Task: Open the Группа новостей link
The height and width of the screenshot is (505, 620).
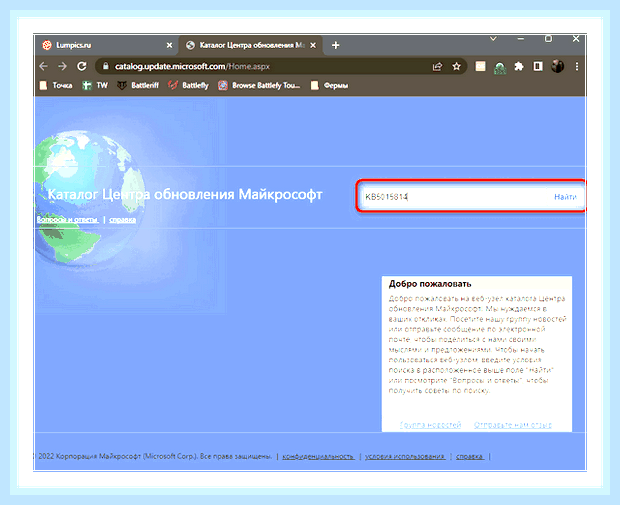Action: [431, 425]
